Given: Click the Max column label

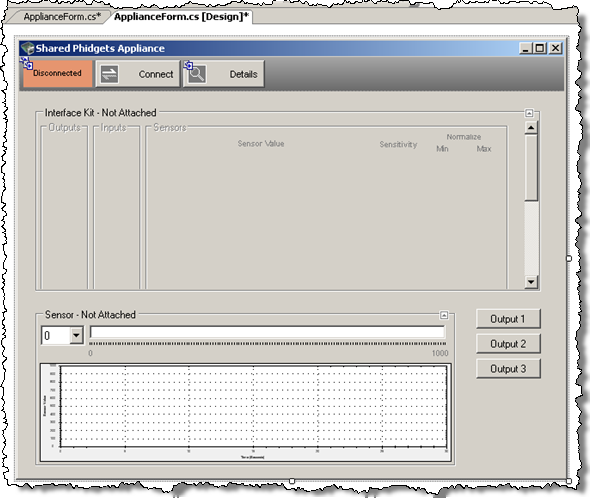Looking at the screenshot, I should [484, 149].
